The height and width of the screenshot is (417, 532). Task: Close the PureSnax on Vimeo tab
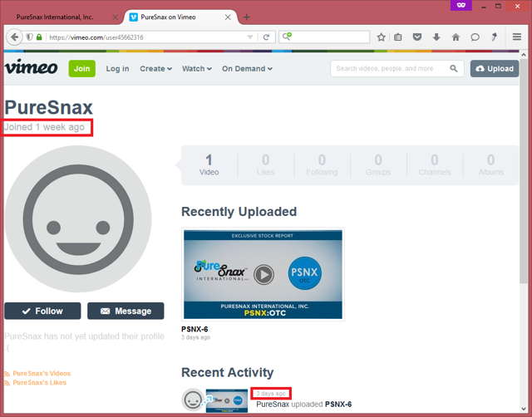[x=228, y=17]
